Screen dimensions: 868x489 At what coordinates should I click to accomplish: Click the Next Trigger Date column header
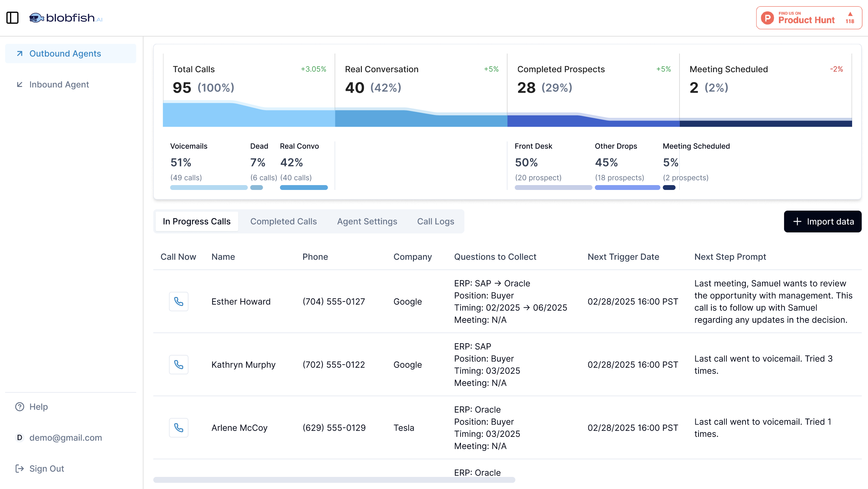pos(623,257)
